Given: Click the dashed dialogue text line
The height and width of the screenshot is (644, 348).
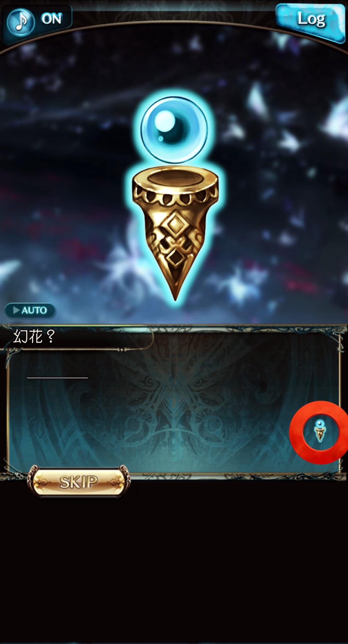Looking at the screenshot, I should [57, 377].
